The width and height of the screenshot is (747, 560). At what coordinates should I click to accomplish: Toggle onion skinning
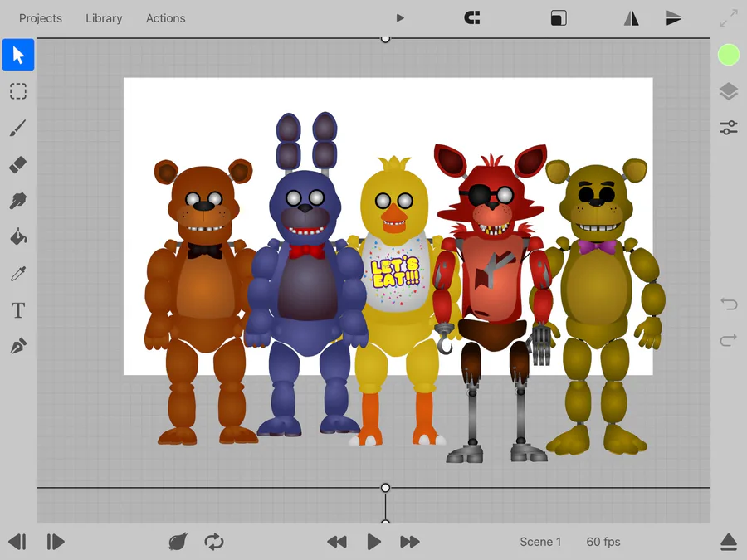pyautogui.click(x=178, y=542)
